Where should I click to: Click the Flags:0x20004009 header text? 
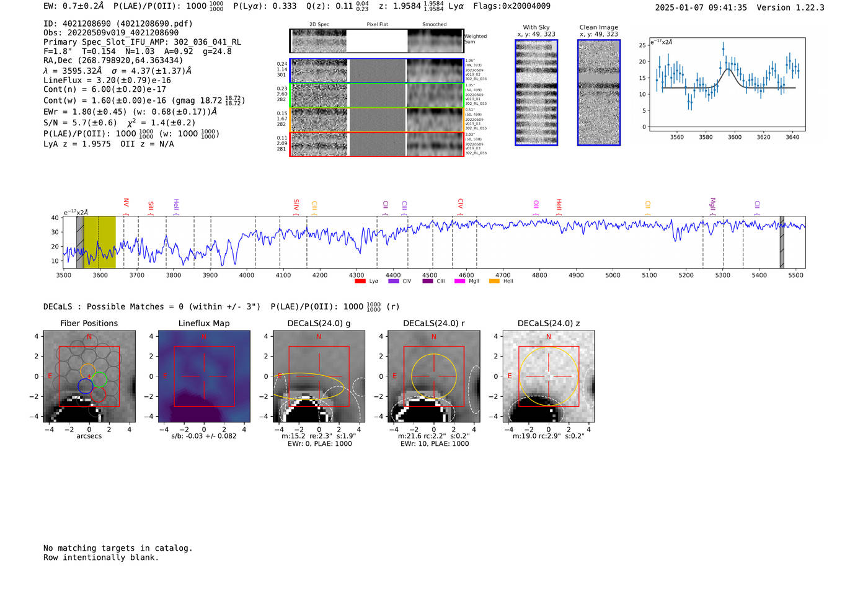point(511,6)
